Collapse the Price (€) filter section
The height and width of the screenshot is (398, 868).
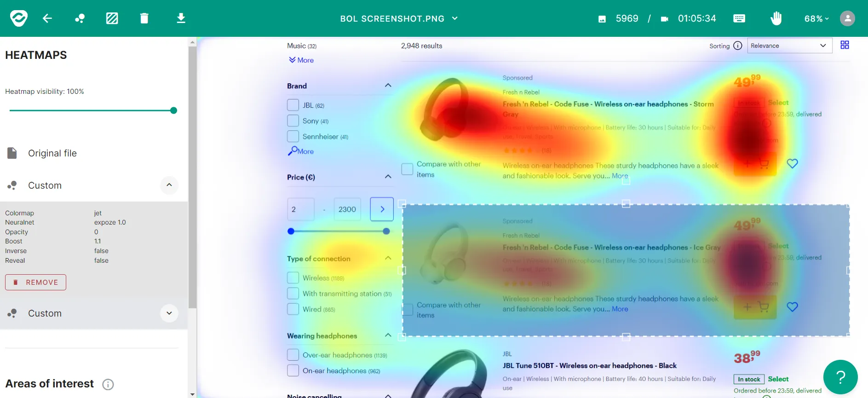pyautogui.click(x=388, y=177)
